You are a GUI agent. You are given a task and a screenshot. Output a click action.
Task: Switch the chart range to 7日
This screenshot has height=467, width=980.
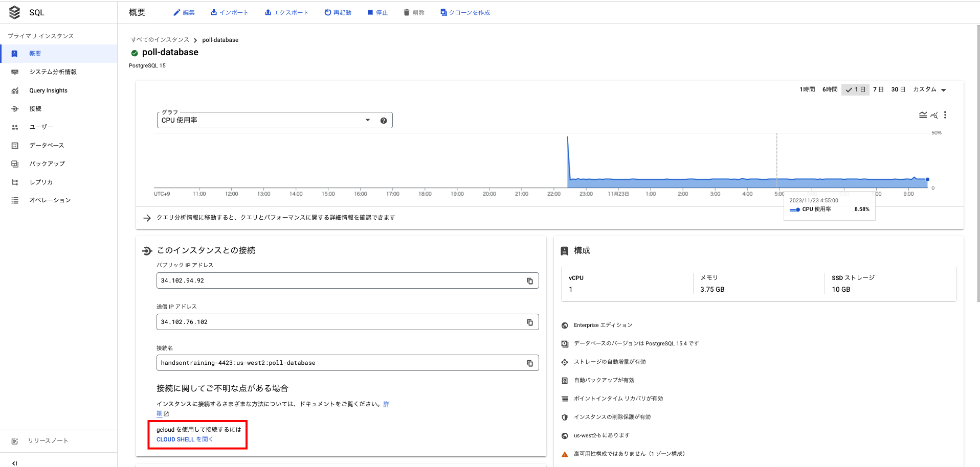tap(878, 89)
